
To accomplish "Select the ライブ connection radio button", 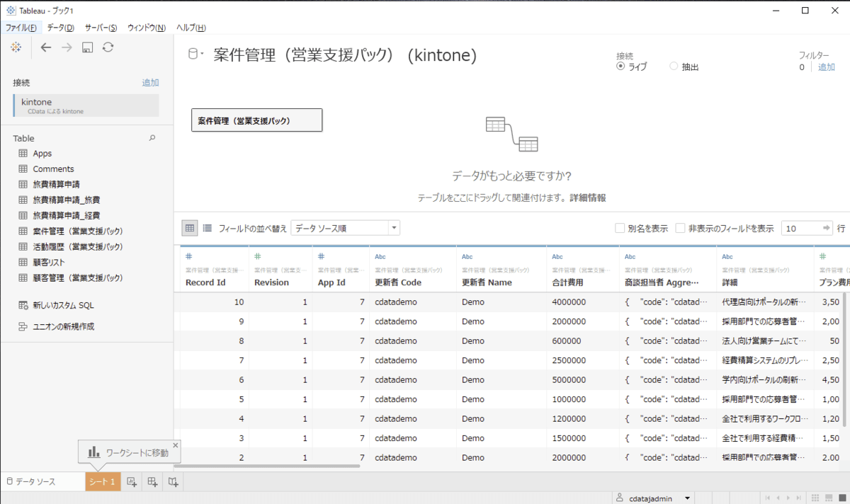I will pos(620,67).
